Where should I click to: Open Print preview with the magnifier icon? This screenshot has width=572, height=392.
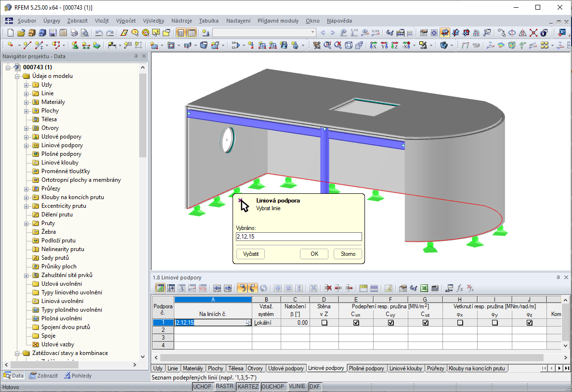pyautogui.click(x=85, y=33)
